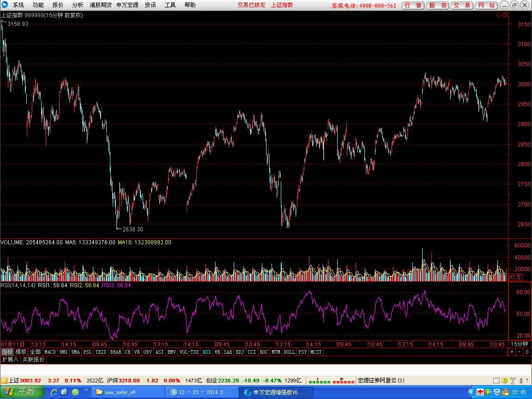Open the 关联报价 tab
The height and width of the screenshot is (399, 532).
pyautogui.click(x=33, y=360)
